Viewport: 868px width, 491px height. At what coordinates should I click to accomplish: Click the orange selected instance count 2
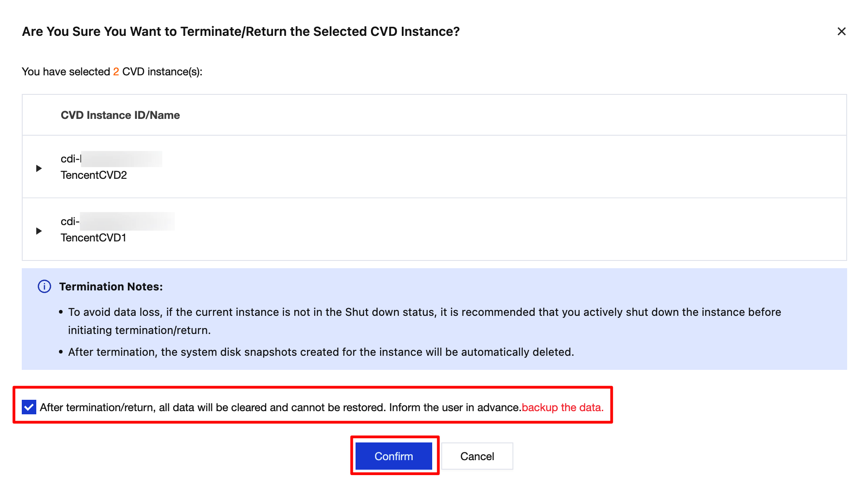click(x=116, y=72)
